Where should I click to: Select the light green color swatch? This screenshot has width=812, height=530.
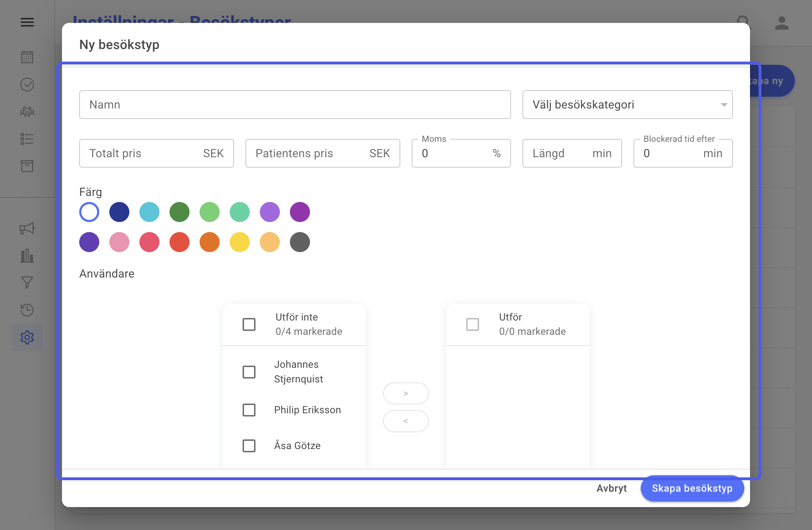coord(210,212)
